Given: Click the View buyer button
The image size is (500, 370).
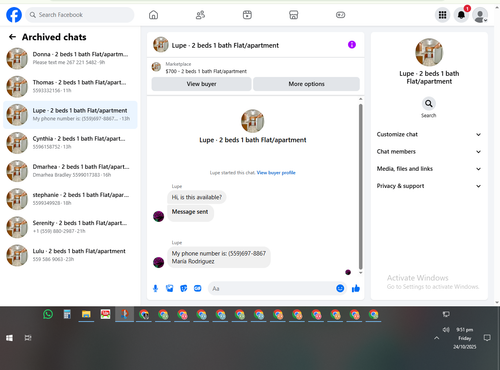Looking at the screenshot, I should coord(201,84).
